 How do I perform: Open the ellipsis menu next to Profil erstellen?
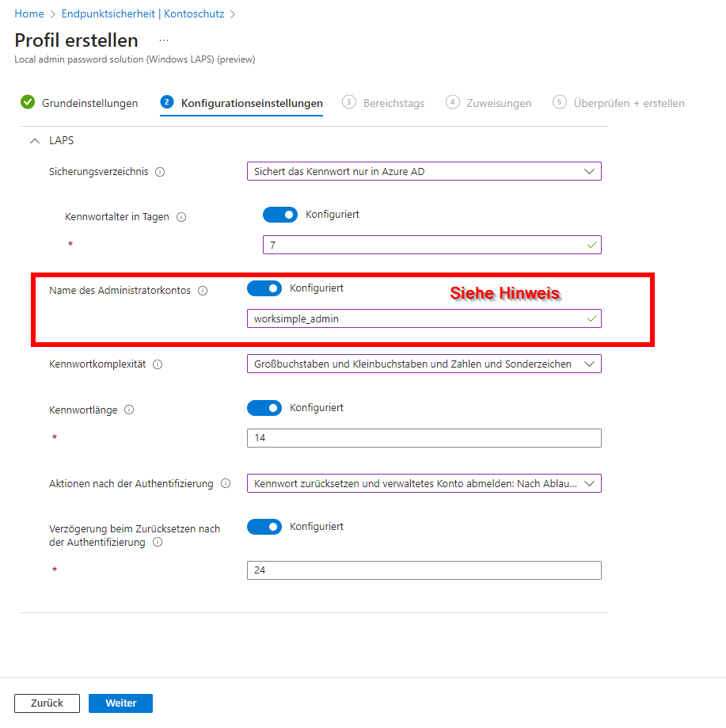(164, 40)
